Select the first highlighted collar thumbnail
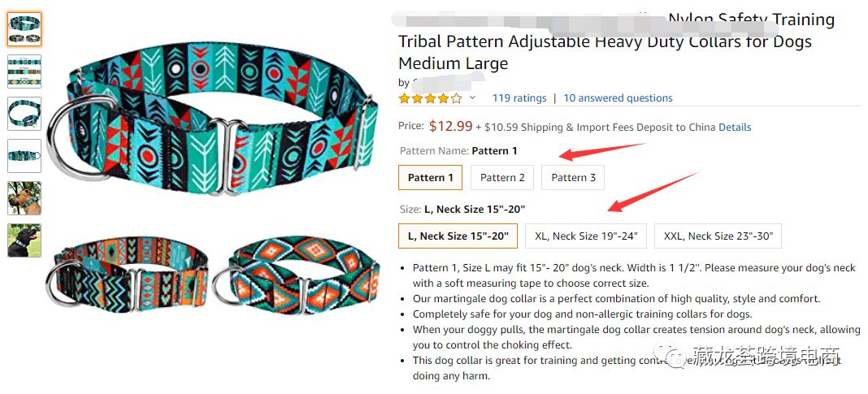The image size is (868, 394). 24,29
